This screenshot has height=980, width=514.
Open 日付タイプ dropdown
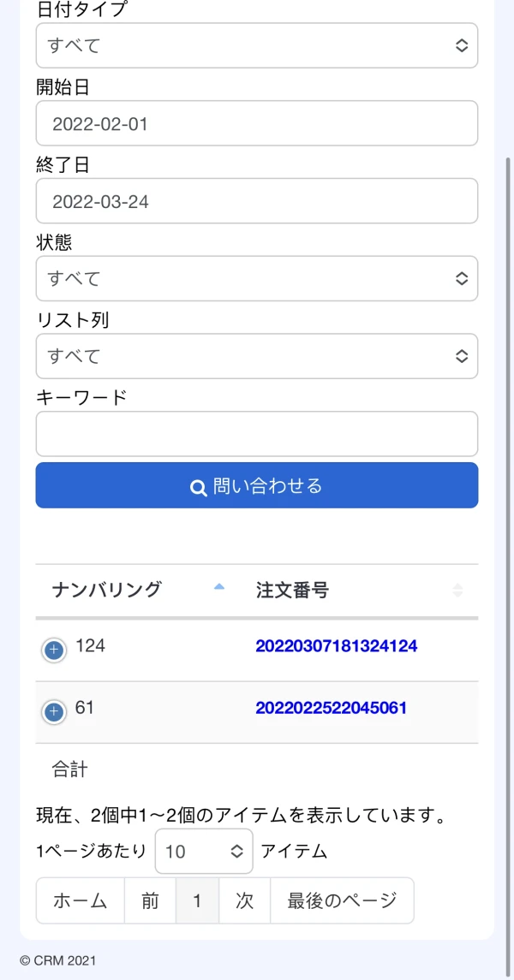256,45
